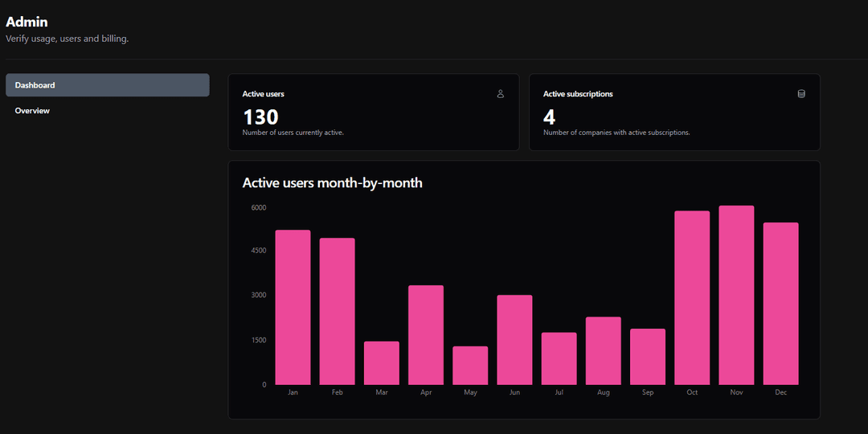This screenshot has width=868, height=434.
Task: Select the December bar in the chart
Action: pos(780,304)
